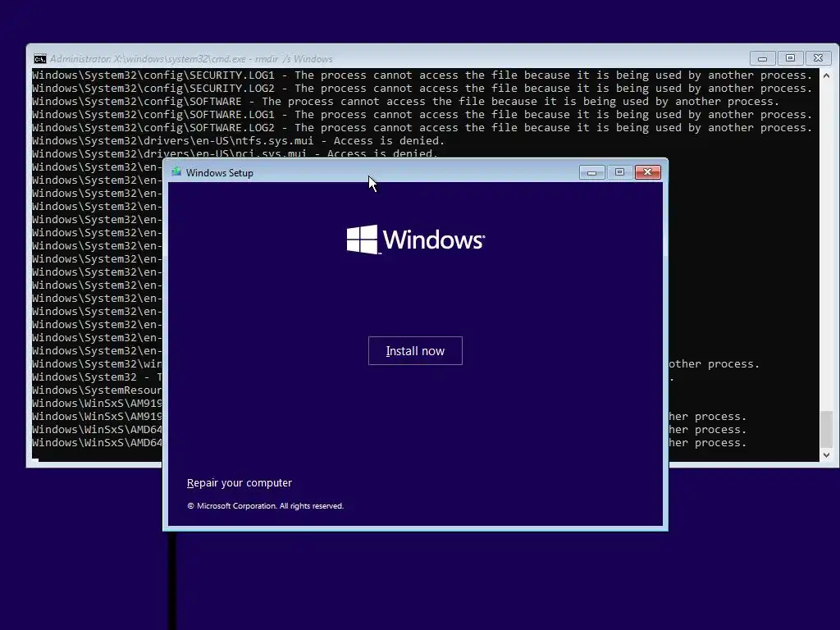Image resolution: width=840 pixels, height=630 pixels.
Task: Click the config\SOFTWARE - line in cmd output
Action: (x=405, y=101)
